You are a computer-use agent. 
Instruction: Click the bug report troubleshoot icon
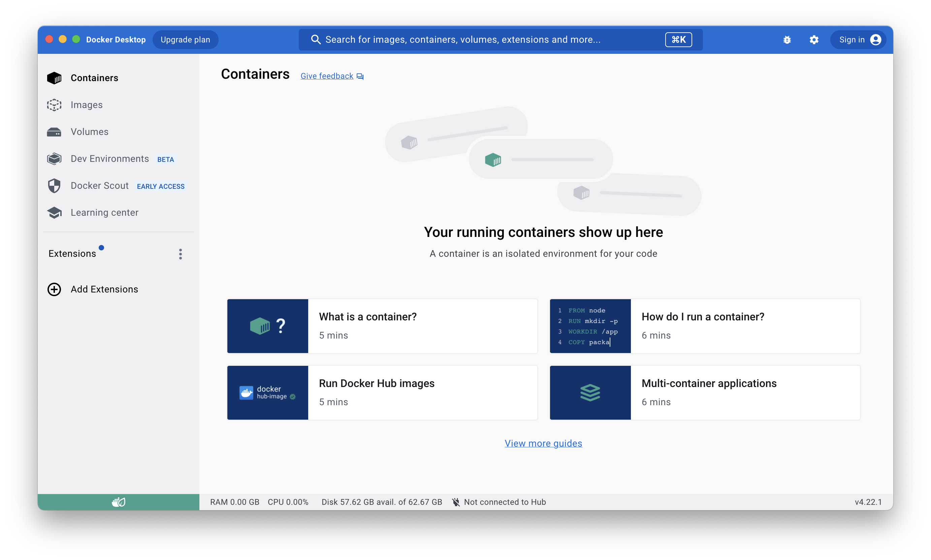[x=787, y=40]
